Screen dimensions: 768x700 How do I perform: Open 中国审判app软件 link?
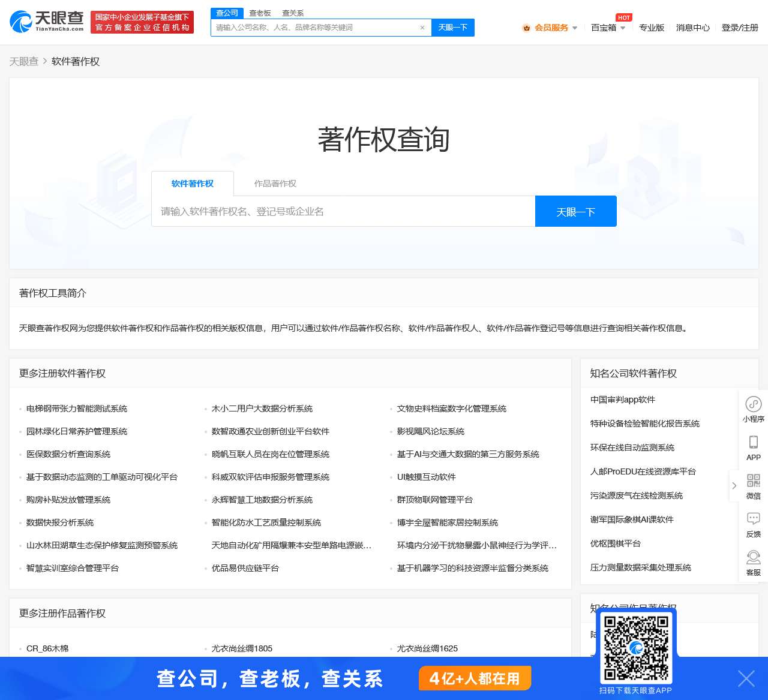click(623, 399)
